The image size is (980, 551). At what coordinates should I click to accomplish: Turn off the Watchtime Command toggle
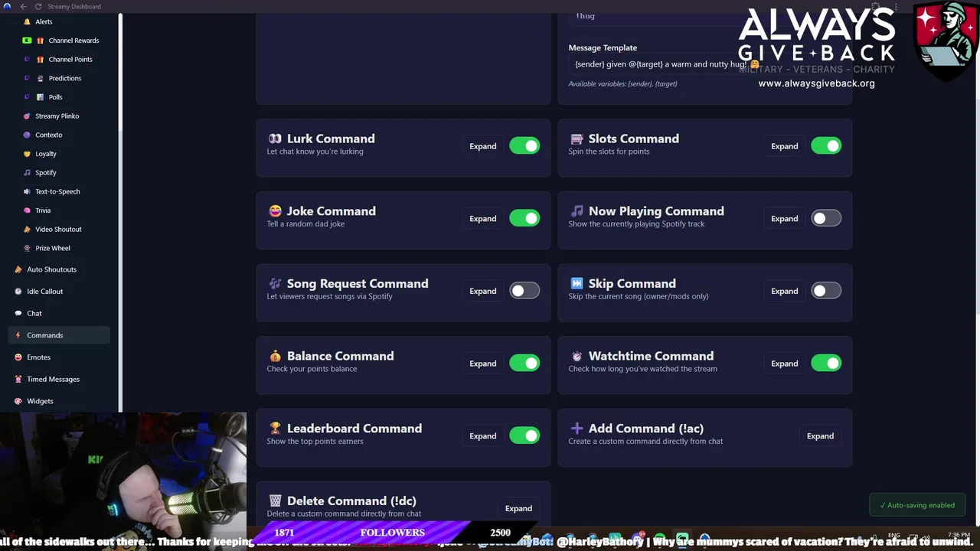tap(826, 363)
